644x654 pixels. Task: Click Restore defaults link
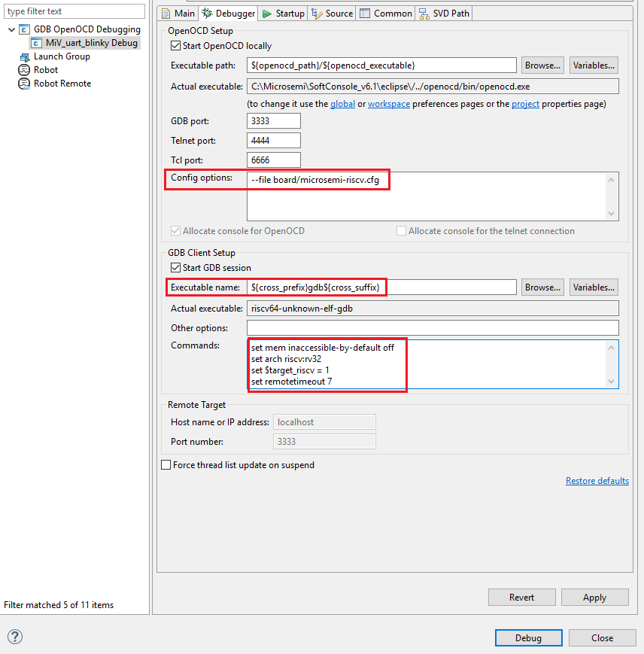[597, 480]
